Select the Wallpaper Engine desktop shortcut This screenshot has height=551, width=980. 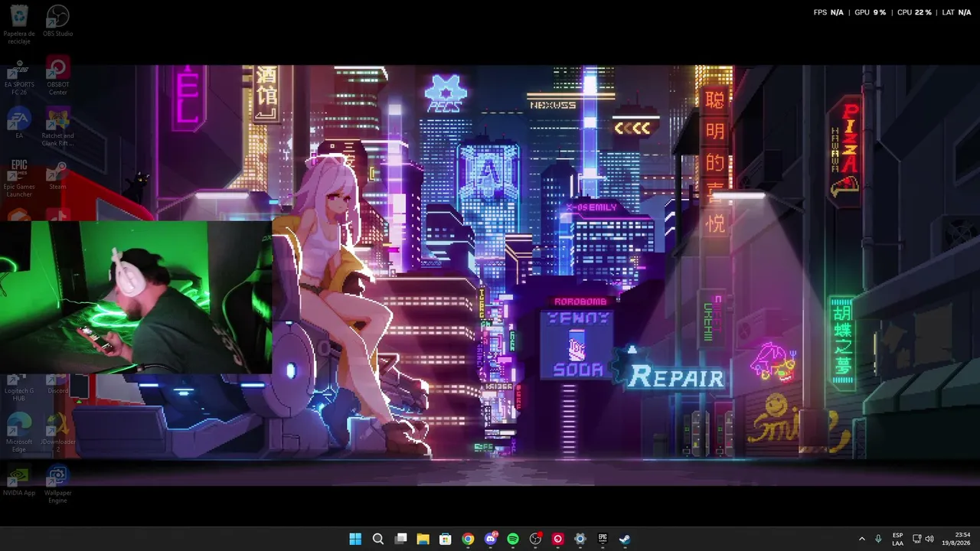pyautogui.click(x=58, y=485)
